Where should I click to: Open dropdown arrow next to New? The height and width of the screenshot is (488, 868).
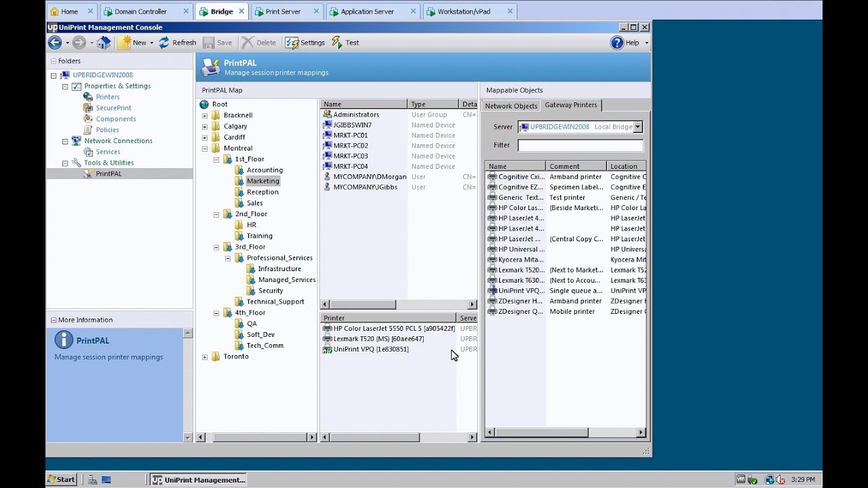click(152, 43)
